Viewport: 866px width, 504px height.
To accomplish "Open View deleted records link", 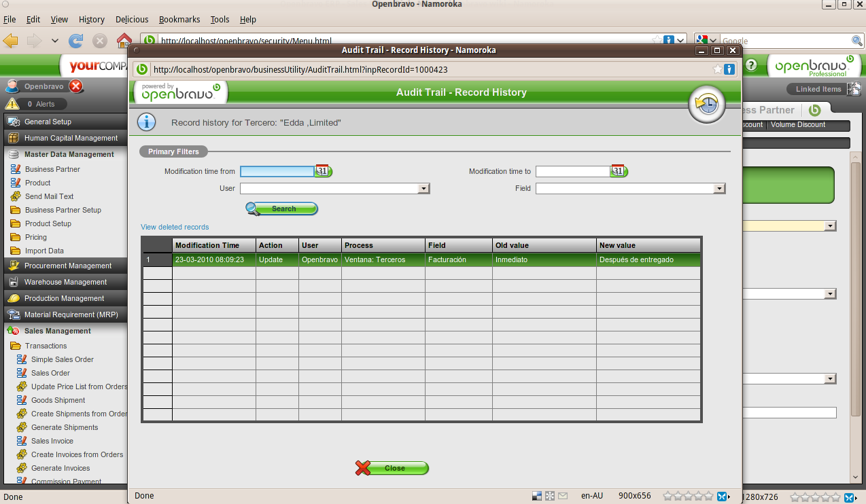I will [175, 227].
